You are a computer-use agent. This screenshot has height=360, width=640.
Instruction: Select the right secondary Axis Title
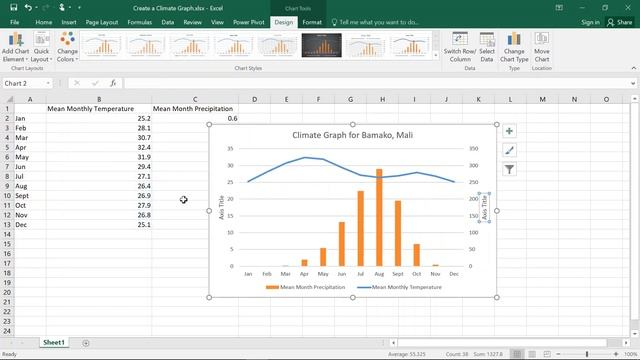[x=484, y=207]
